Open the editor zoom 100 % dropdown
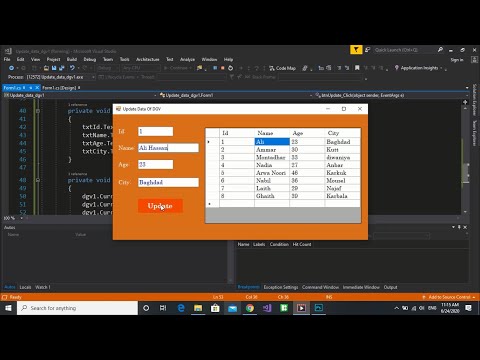Viewport: 480px width, 360px height. (x=13, y=218)
